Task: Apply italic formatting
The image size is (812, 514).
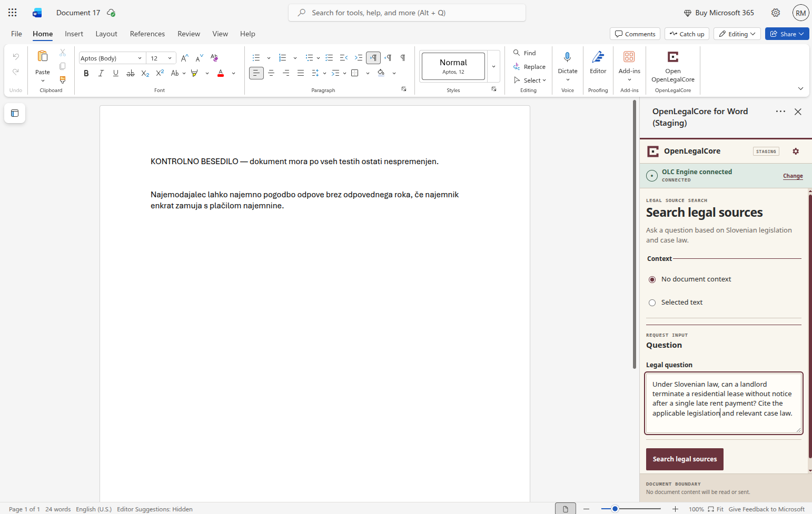Action: point(101,73)
